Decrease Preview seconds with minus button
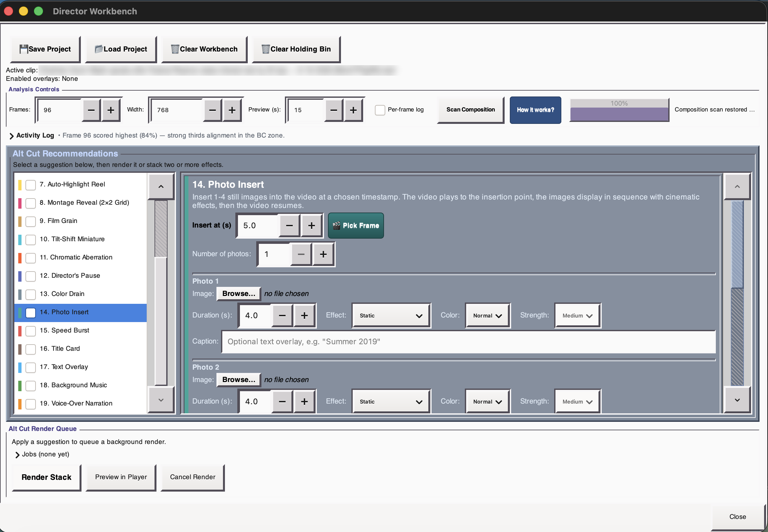The image size is (768, 532). (x=334, y=110)
